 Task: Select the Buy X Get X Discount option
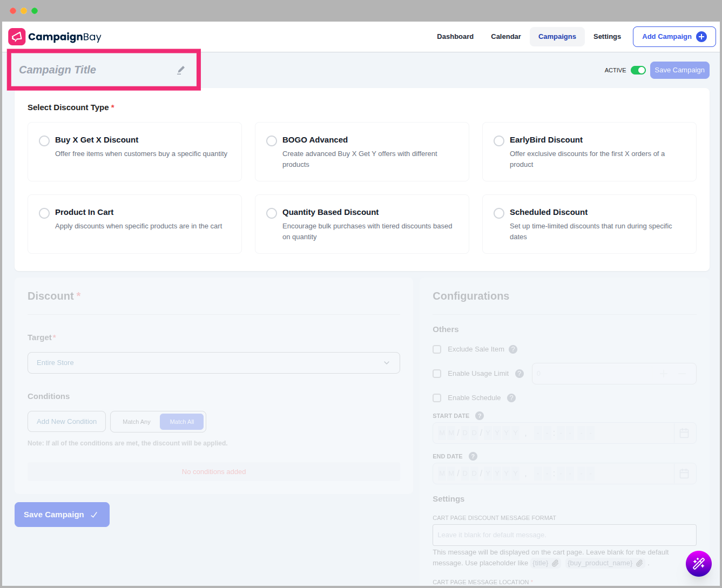tap(44, 141)
